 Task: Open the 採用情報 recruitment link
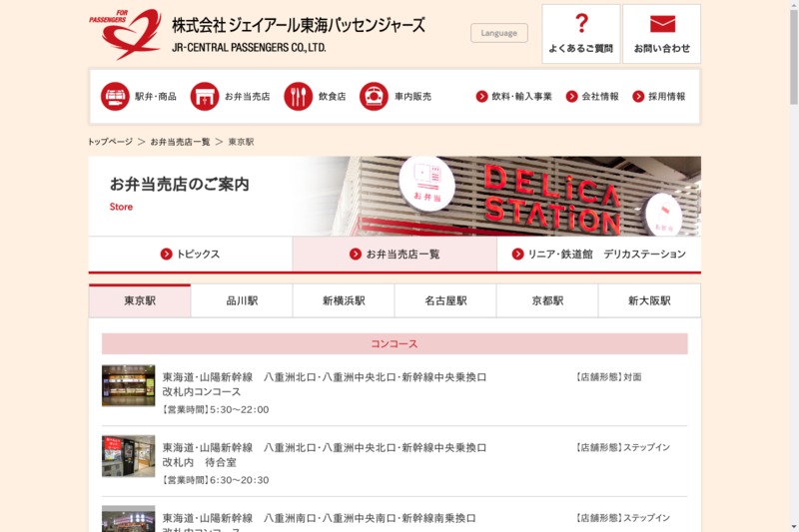click(666, 97)
